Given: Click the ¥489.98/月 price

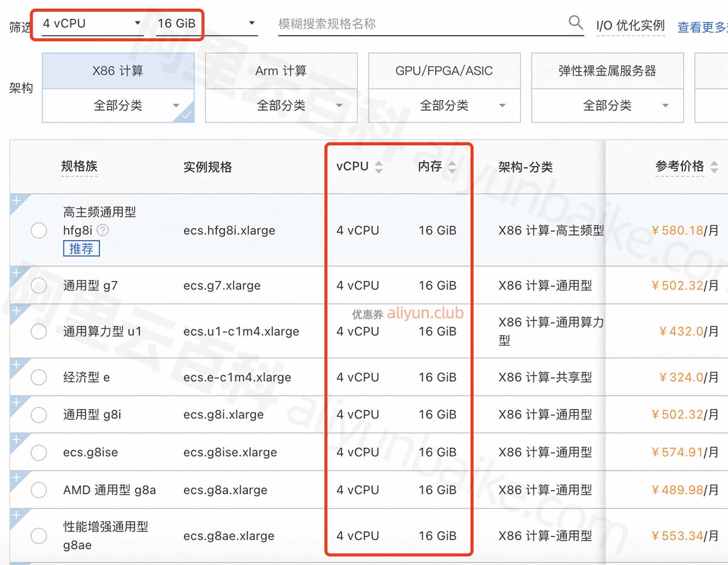Looking at the screenshot, I should (685, 490).
